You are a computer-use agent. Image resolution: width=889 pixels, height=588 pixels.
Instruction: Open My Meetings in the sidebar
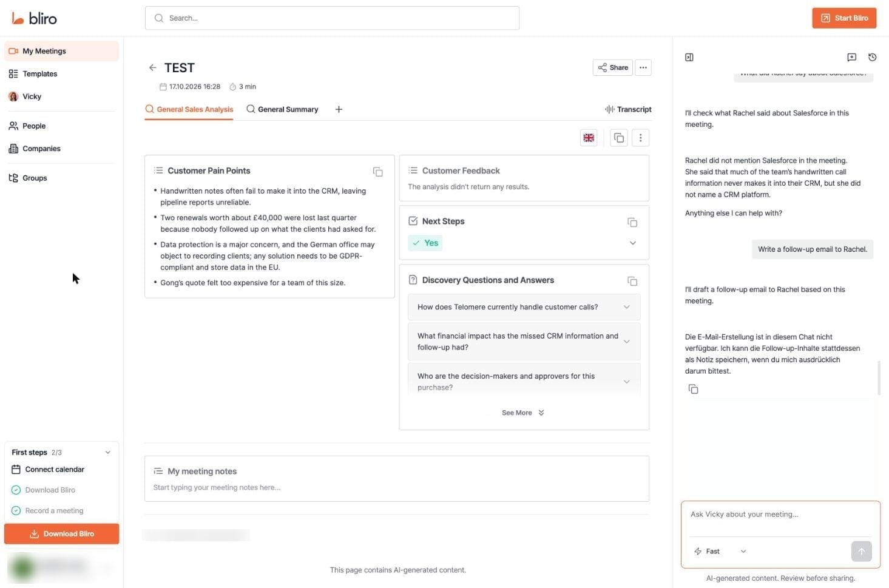pos(61,51)
